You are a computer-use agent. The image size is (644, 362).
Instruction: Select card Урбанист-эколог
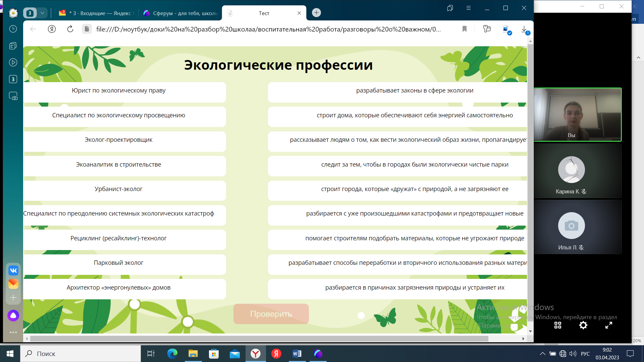125,191
